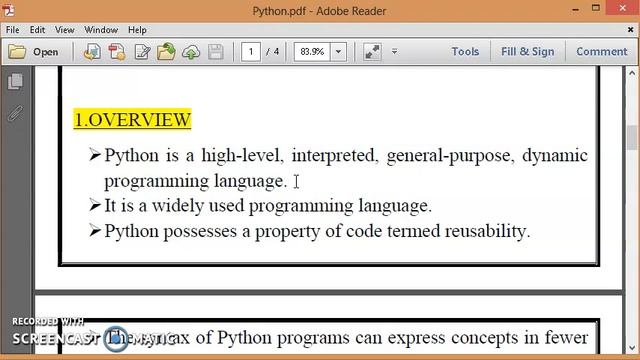
Task: Click the page number input field
Action: [x=251, y=52]
